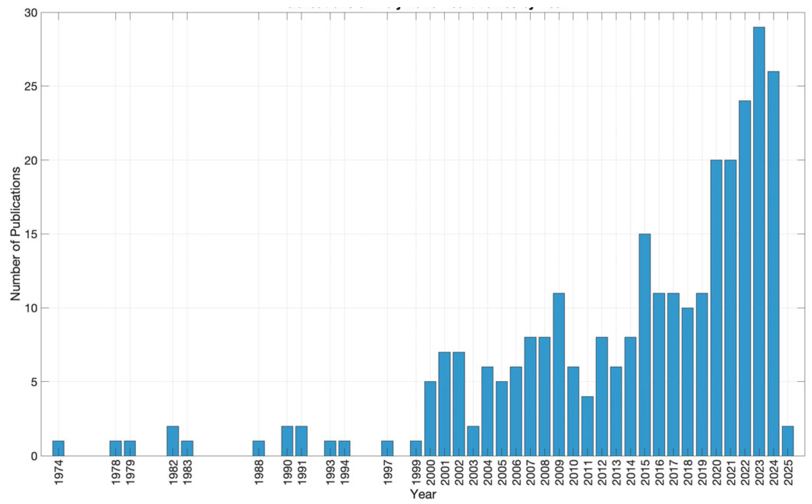Click the 2018 x-axis year label
The height and width of the screenshot is (504, 812).
(688, 472)
